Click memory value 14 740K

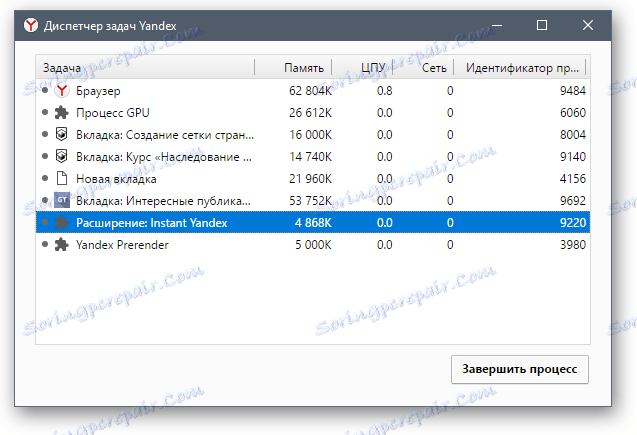tap(310, 156)
